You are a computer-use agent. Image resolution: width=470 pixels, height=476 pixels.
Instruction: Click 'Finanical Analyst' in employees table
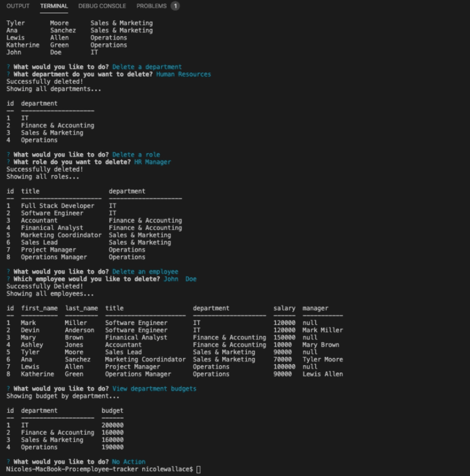coord(136,338)
